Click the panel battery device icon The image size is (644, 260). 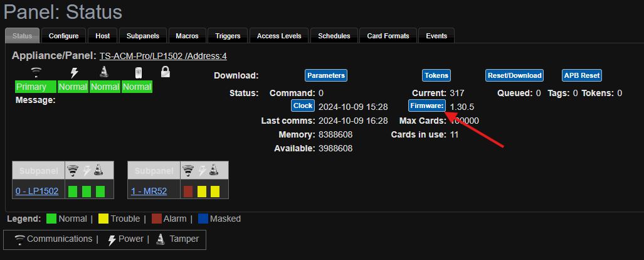pos(138,73)
